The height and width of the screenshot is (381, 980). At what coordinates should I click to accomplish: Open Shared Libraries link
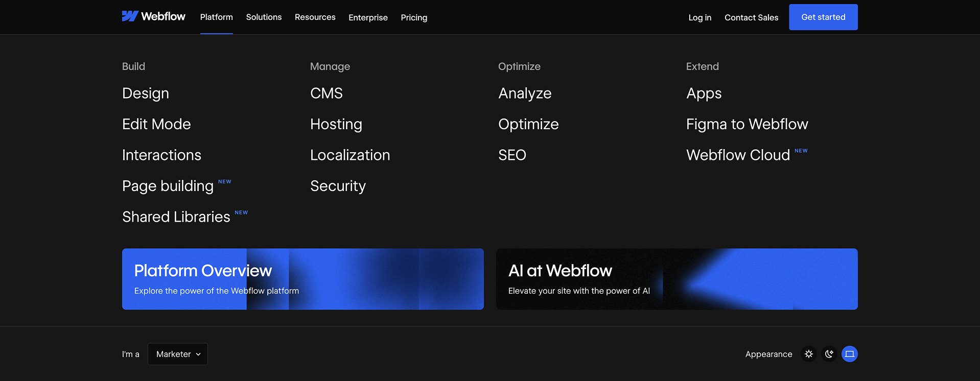click(x=176, y=217)
